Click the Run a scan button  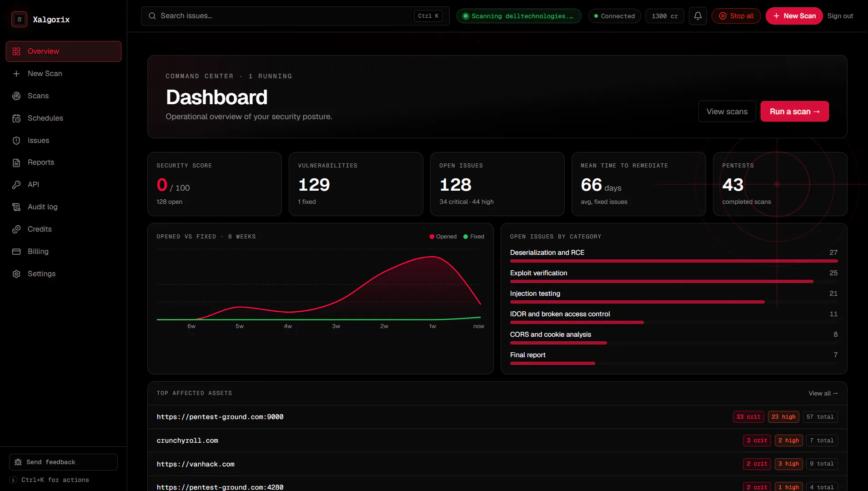point(794,111)
